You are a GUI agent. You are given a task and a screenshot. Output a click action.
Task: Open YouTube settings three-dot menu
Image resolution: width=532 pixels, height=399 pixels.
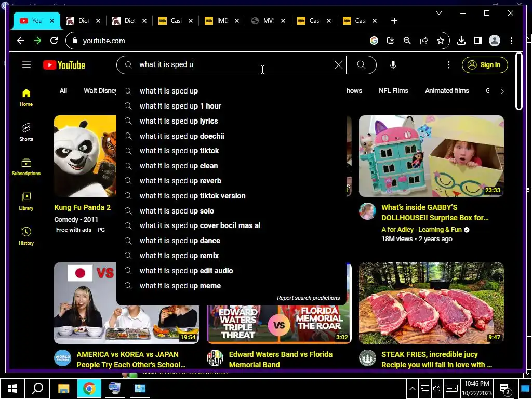448,65
